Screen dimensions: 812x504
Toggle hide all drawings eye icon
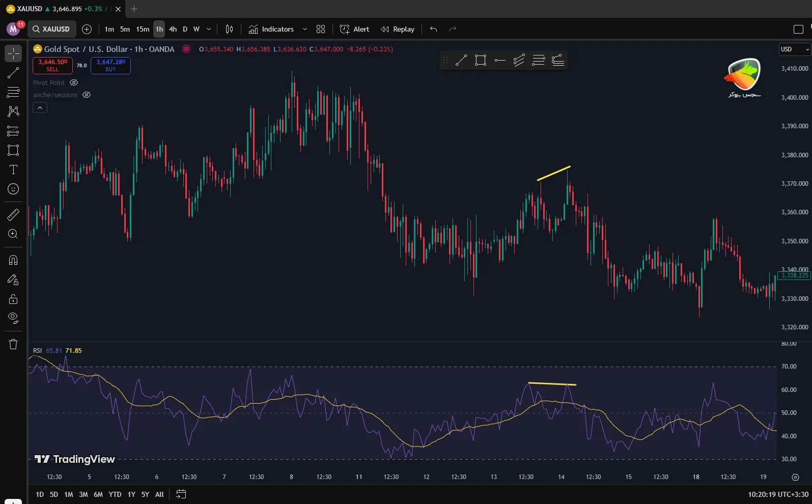[x=13, y=318]
